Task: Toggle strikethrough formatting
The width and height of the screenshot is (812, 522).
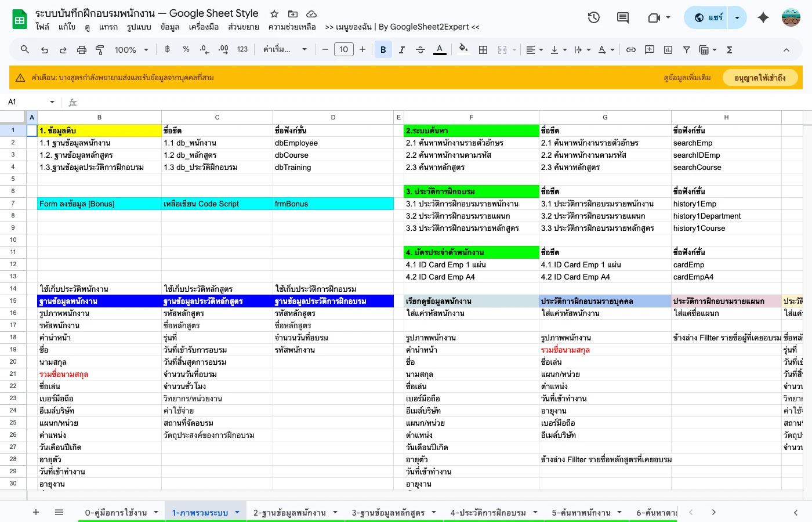Action: [x=420, y=49]
